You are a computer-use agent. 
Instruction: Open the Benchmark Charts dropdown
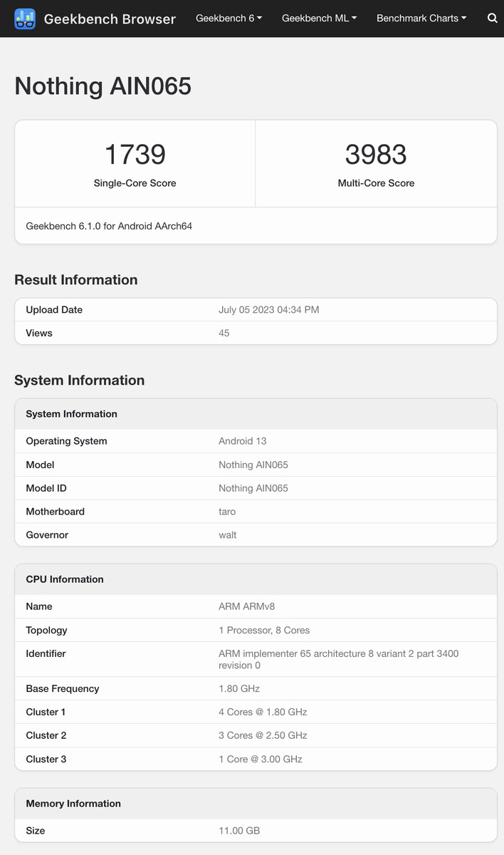[x=421, y=19]
